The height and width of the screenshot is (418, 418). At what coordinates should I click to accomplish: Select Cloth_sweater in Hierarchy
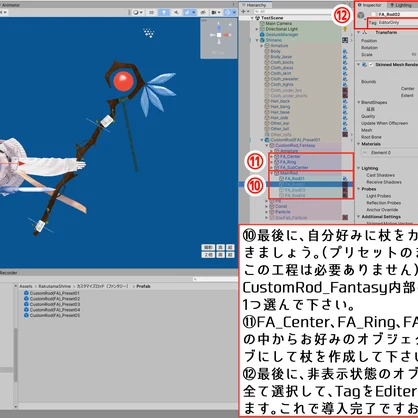284,79
